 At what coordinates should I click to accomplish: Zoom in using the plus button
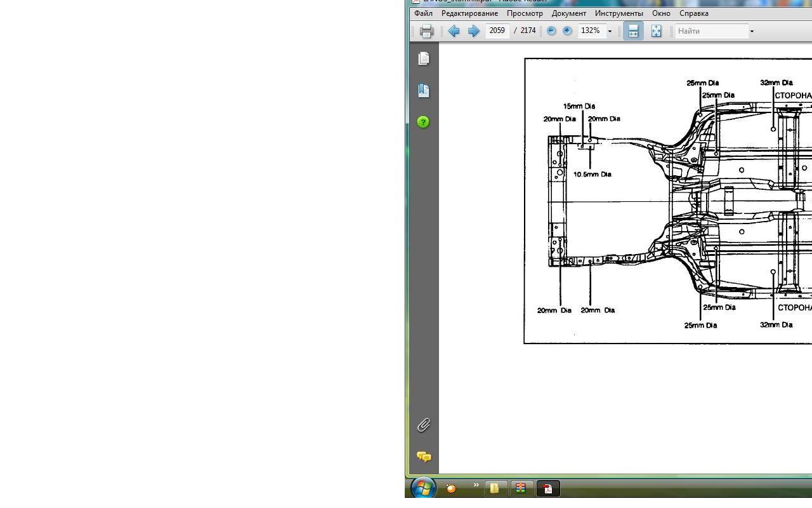[567, 30]
